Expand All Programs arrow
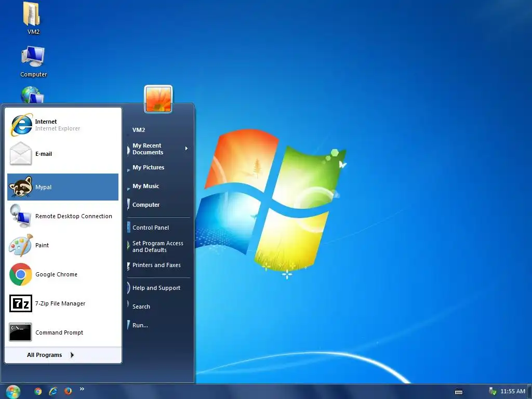The width and height of the screenshot is (532, 399). tap(72, 355)
